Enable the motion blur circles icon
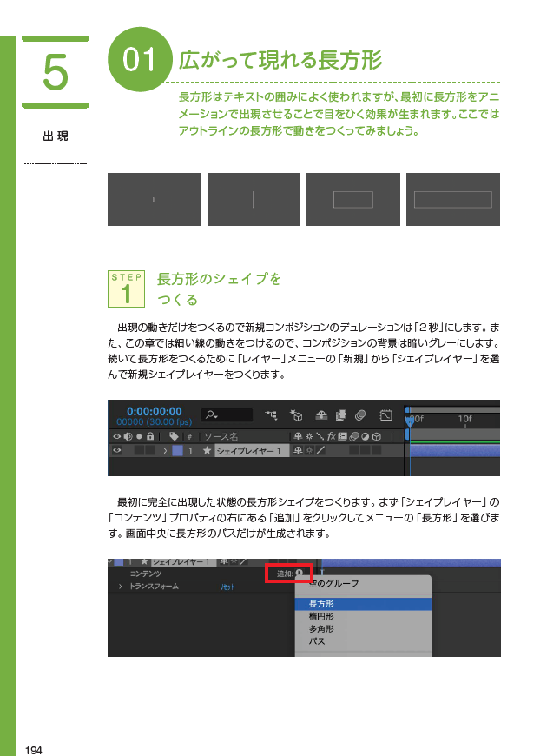560x756 pixels. [x=360, y=414]
